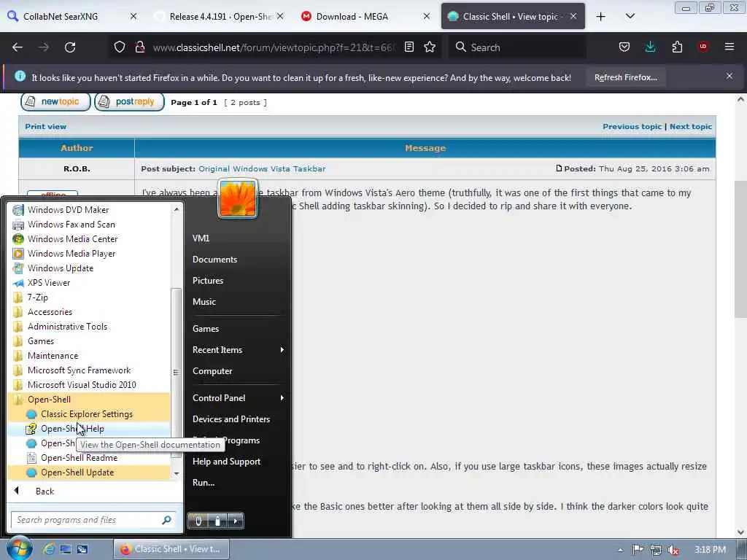Image resolution: width=747 pixels, height=560 pixels.
Task: Open Classic Explorer Settings
Action: tap(89, 414)
